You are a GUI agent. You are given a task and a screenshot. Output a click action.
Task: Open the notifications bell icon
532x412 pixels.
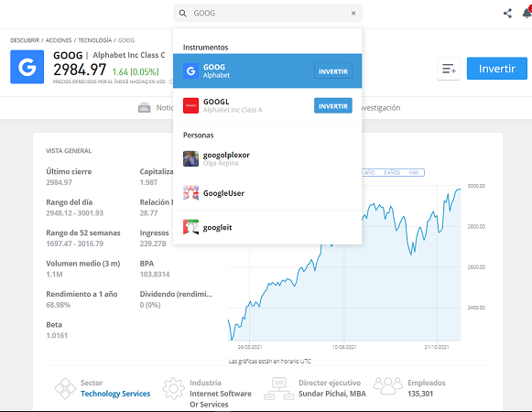tap(527, 13)
